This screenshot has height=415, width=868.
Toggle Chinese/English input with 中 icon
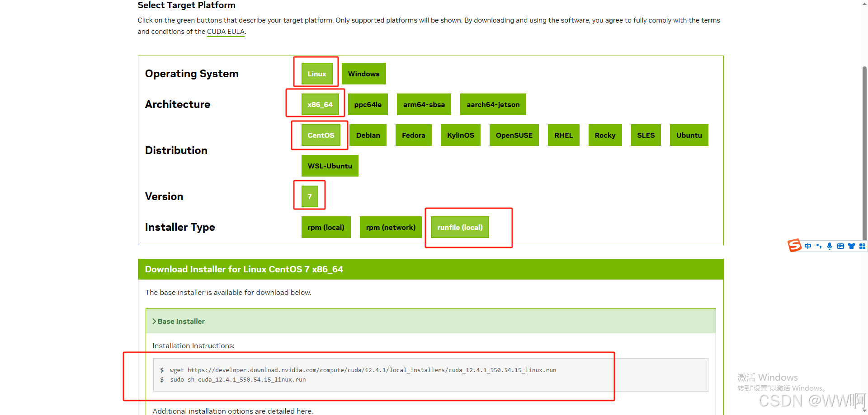pyautogui.click(x=808, y=246)
